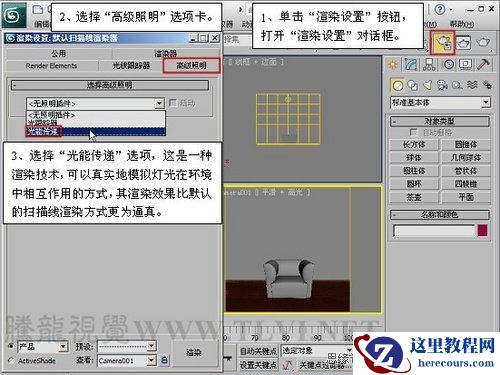Image resolution: width=500 pixels, height=375 pixels.
Task: Toggle the view lock padlock icon
Action: coord(164,360)
